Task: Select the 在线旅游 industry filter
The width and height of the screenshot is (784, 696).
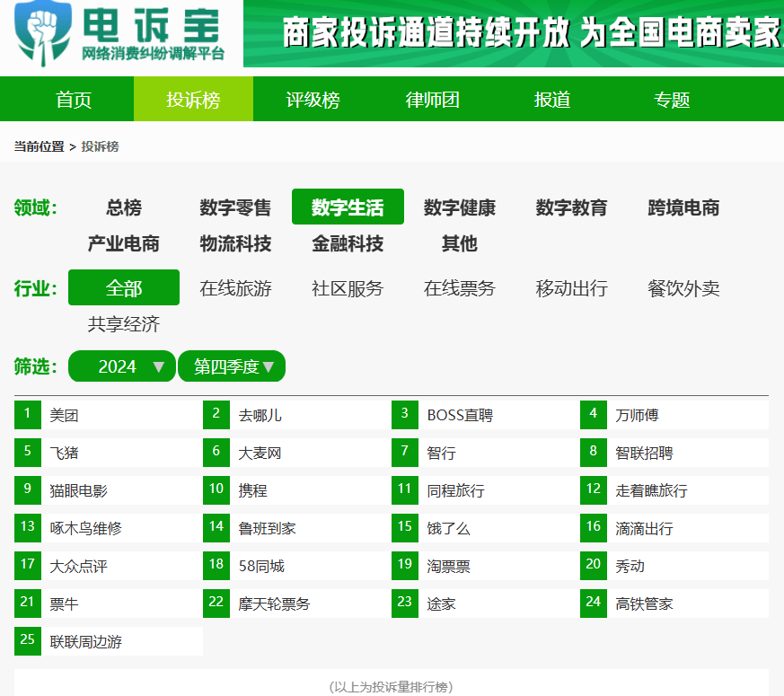Action: click(235, 288)
